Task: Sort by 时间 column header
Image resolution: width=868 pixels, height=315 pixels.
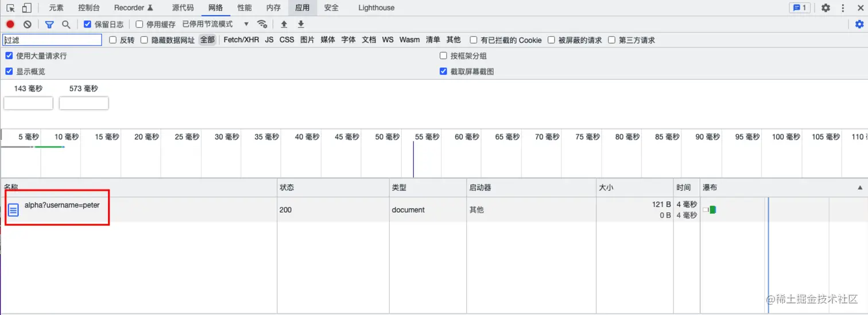Action: (x=687, y=188)
